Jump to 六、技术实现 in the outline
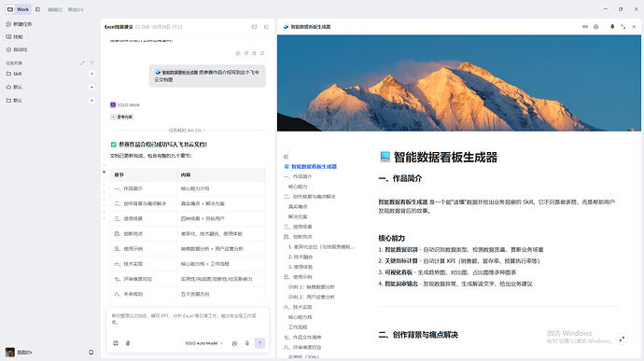The image size is (644, 361). click(x=298, y=307)
